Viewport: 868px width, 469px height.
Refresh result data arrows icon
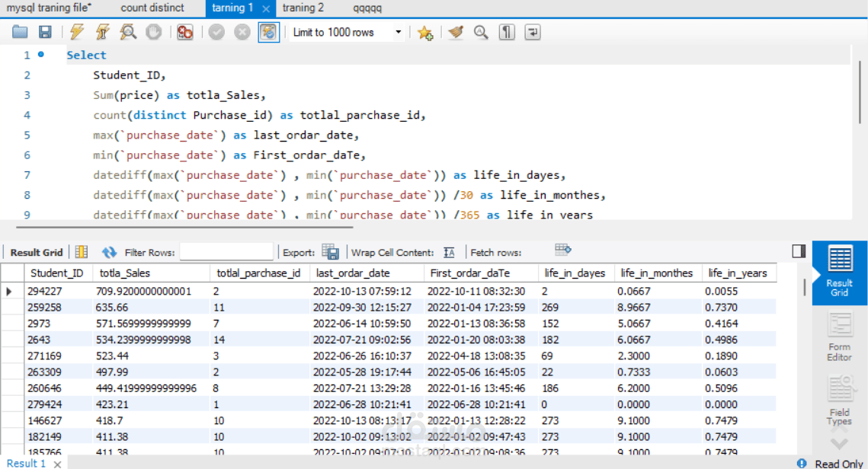[109, 252]
